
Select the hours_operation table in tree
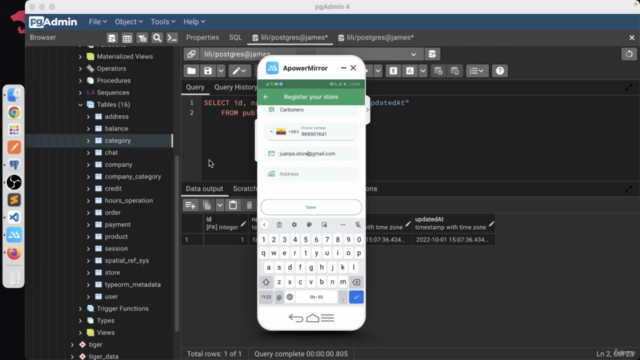click(129, 200)
